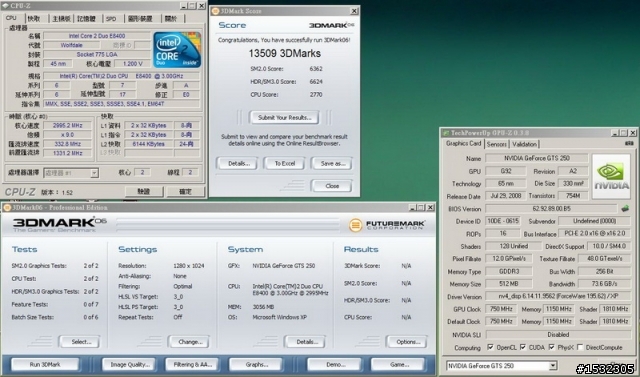This screenshot has height=377, width=640.
Task: Click the Socket 775 LGA package field
Action: click(97, 54)
